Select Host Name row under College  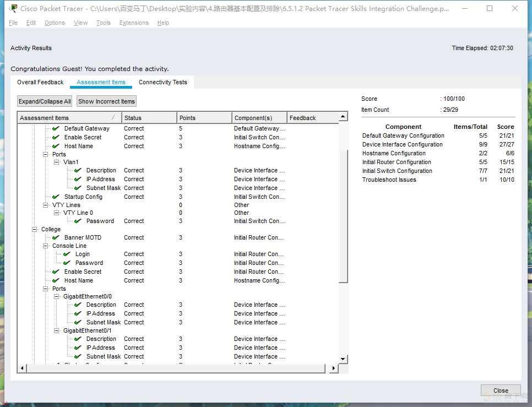[x=178, y=280]
